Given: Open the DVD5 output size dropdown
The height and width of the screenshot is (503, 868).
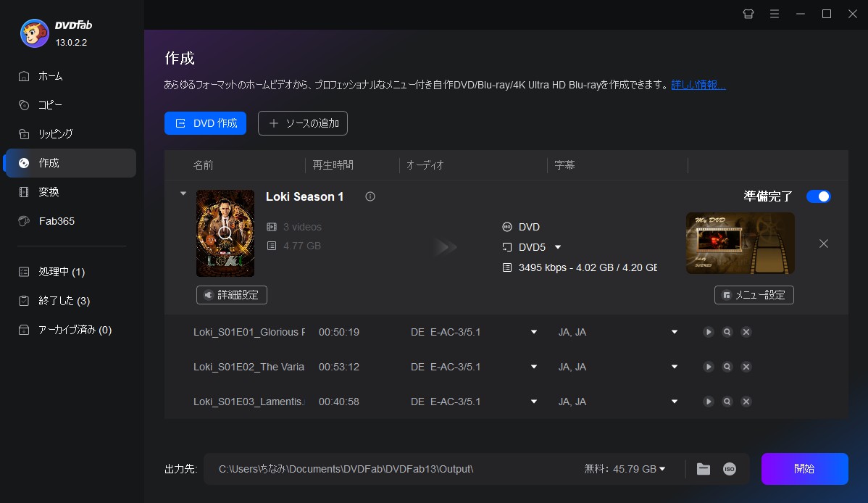Looking at the screenshot, I should click(558, 247).
